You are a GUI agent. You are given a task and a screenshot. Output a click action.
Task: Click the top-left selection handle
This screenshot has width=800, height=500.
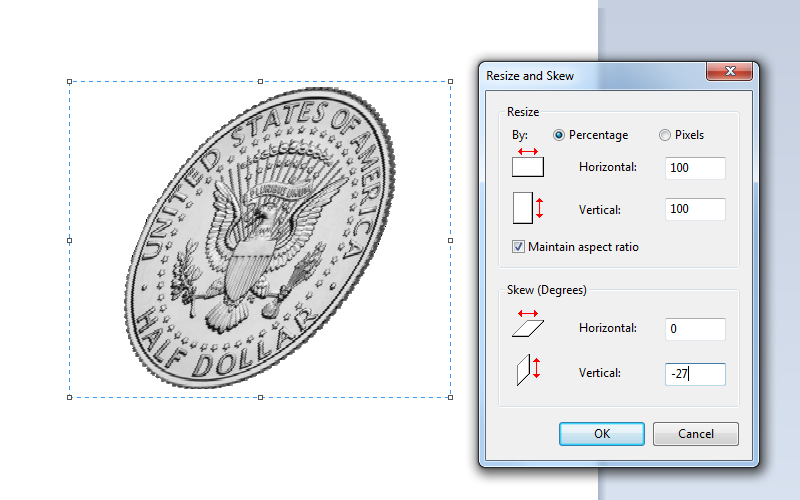(x=69, y=82)
